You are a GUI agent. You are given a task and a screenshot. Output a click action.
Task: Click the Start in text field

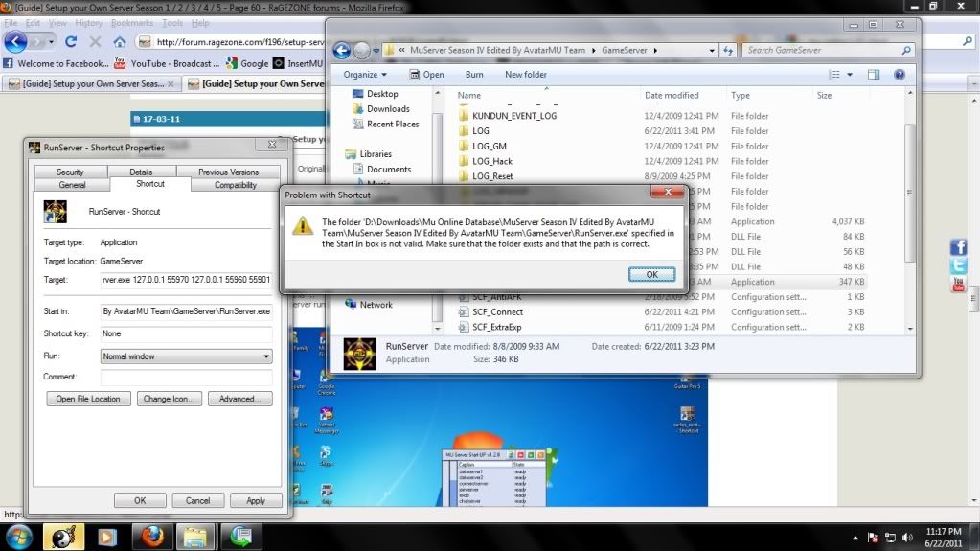tap(186, 311)
